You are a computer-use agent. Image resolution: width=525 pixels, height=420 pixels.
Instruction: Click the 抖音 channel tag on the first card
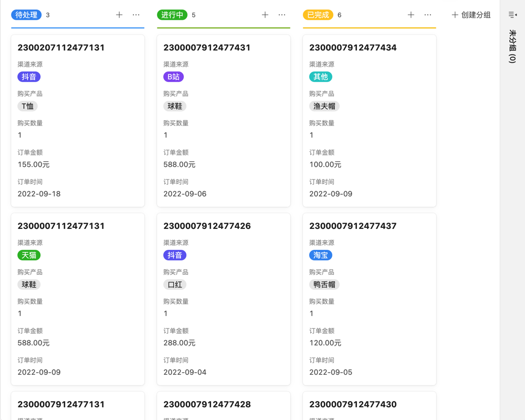[x=29, y=77]
